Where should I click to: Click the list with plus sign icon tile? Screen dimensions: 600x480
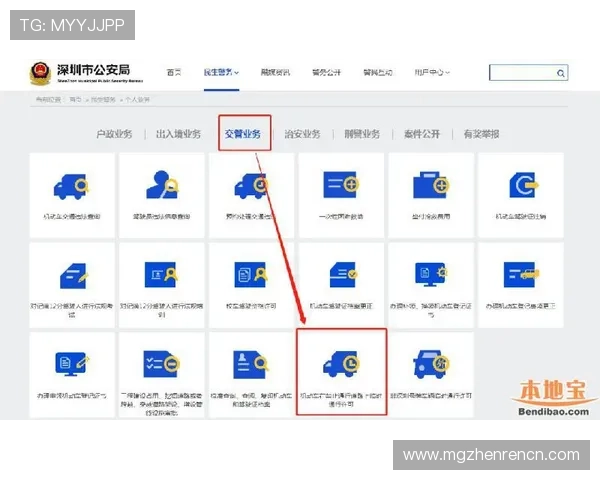341,194
